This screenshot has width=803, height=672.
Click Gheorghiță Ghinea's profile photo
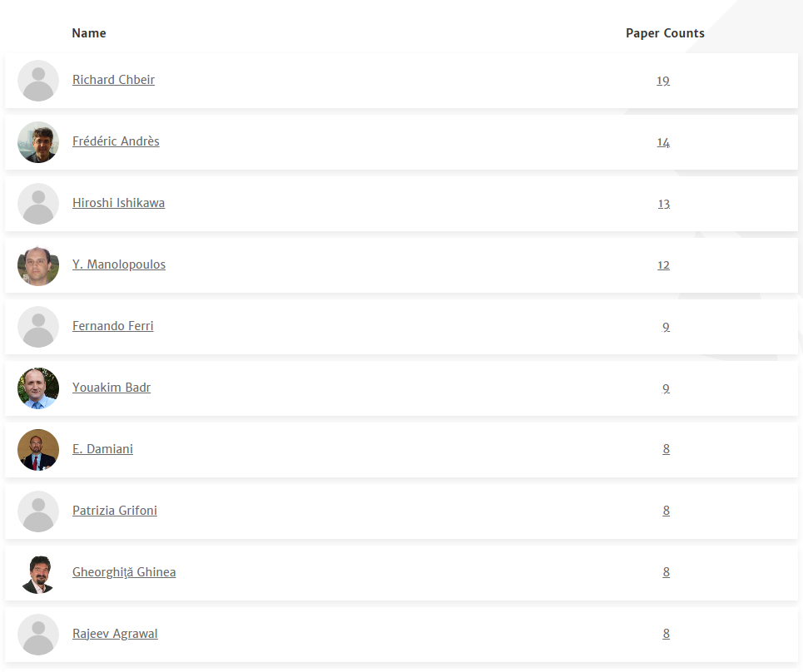[38, 573]
